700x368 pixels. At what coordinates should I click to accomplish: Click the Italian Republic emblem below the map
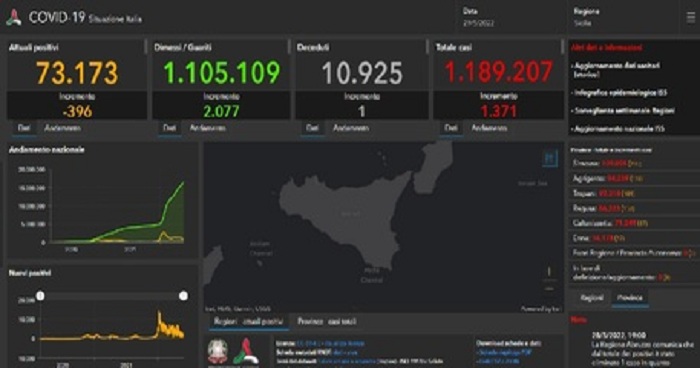tap(217, 351)
